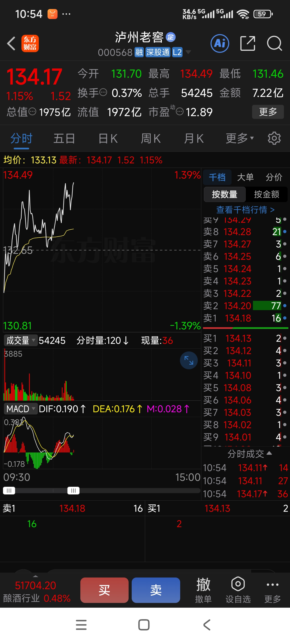Tap the share/export icon
Image resolution: width=290 pixels, height=644 pixels.
point(247,43)
